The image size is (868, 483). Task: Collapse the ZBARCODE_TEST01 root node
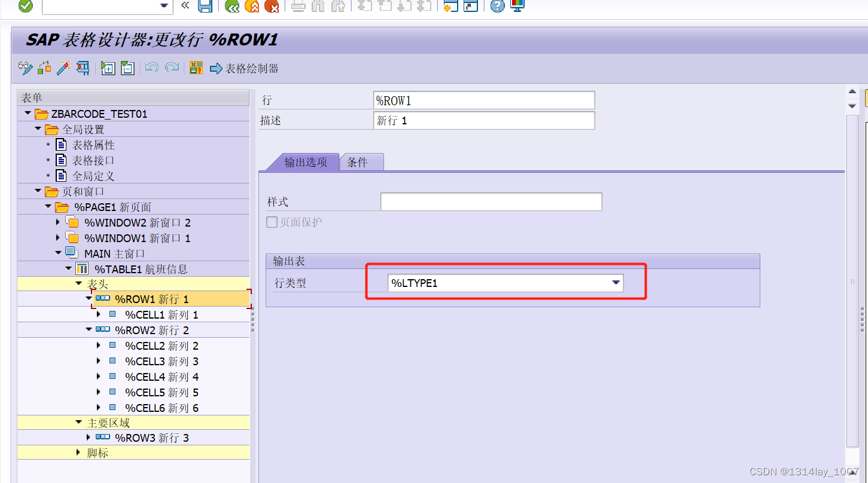(x=28, y=113)
